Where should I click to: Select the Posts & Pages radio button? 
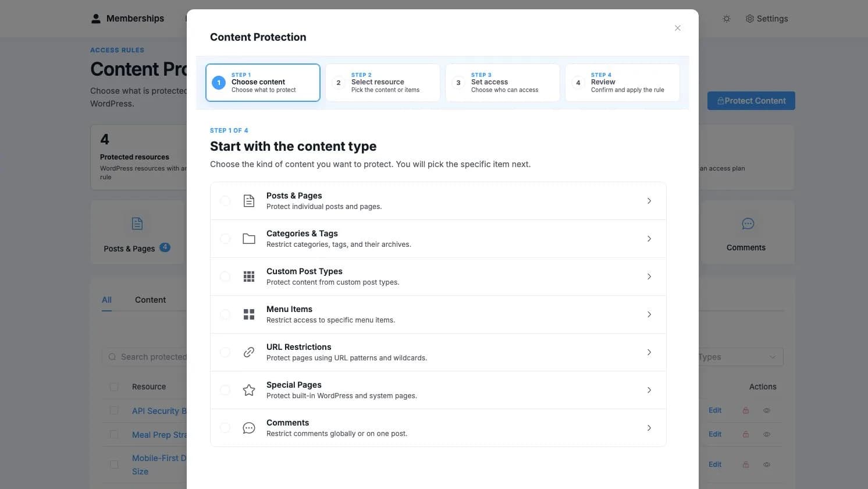pyautogui.click(x=225, y=201)
